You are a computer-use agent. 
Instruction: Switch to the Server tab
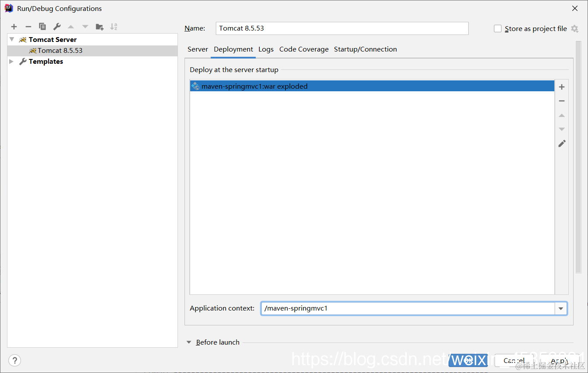pos(198,49)
